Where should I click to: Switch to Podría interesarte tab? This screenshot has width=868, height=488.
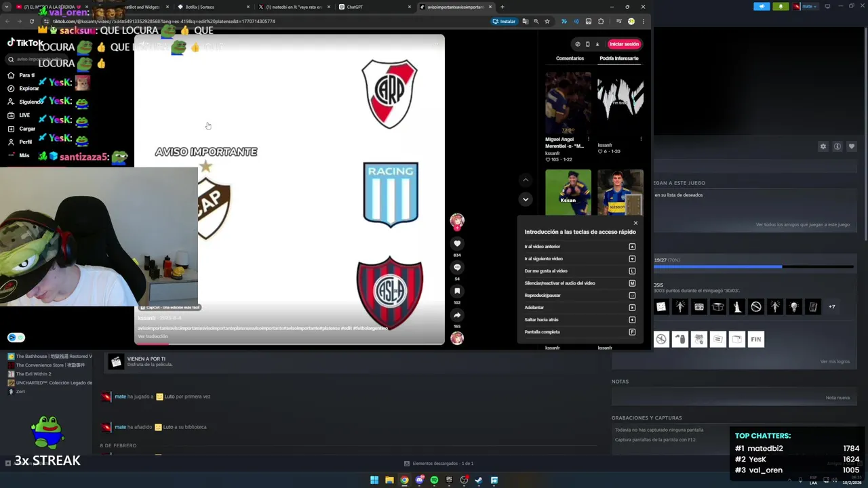coord(618,58)
